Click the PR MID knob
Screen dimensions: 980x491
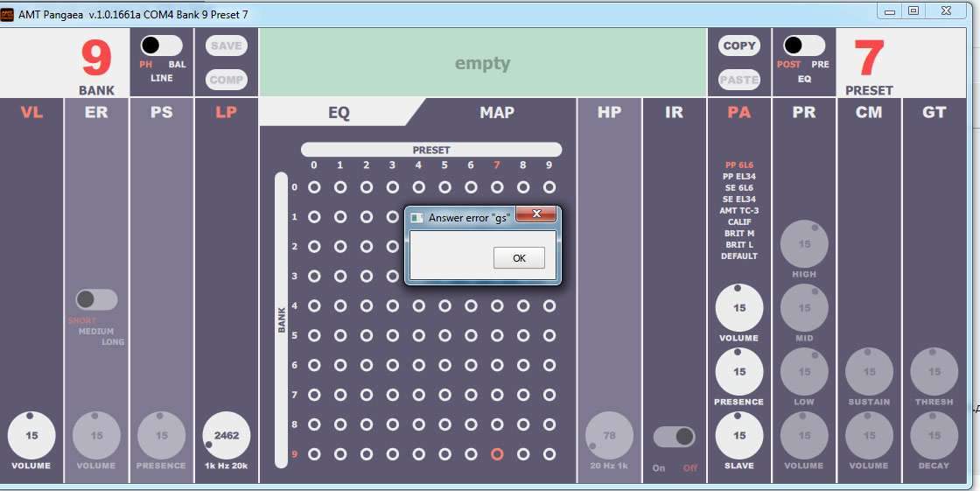[804, 308]
